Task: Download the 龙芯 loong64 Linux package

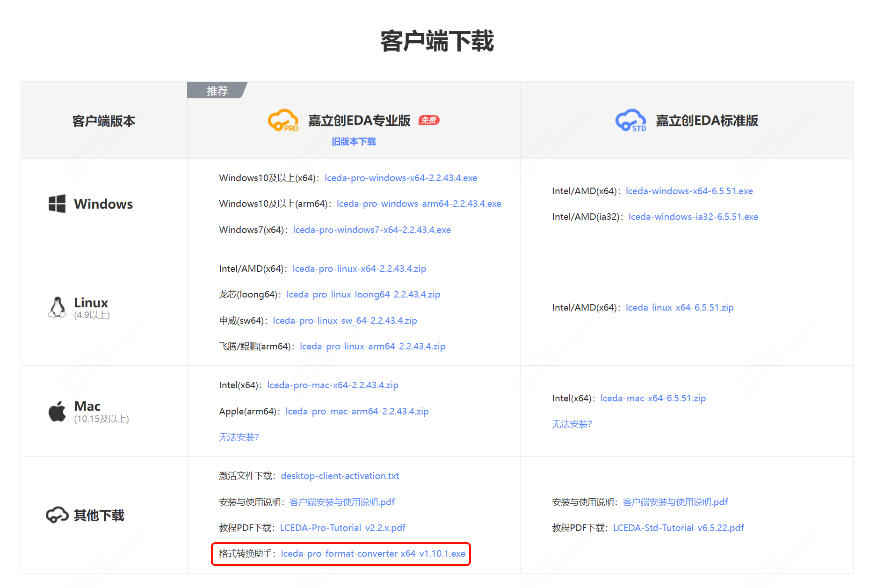Action: (362, 294)
